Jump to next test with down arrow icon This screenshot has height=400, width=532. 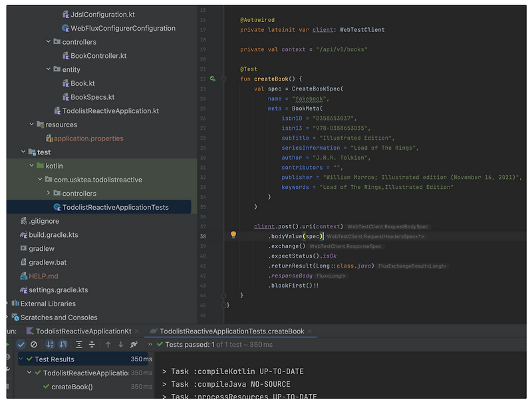pyautogui.click(x=121, y=345)
